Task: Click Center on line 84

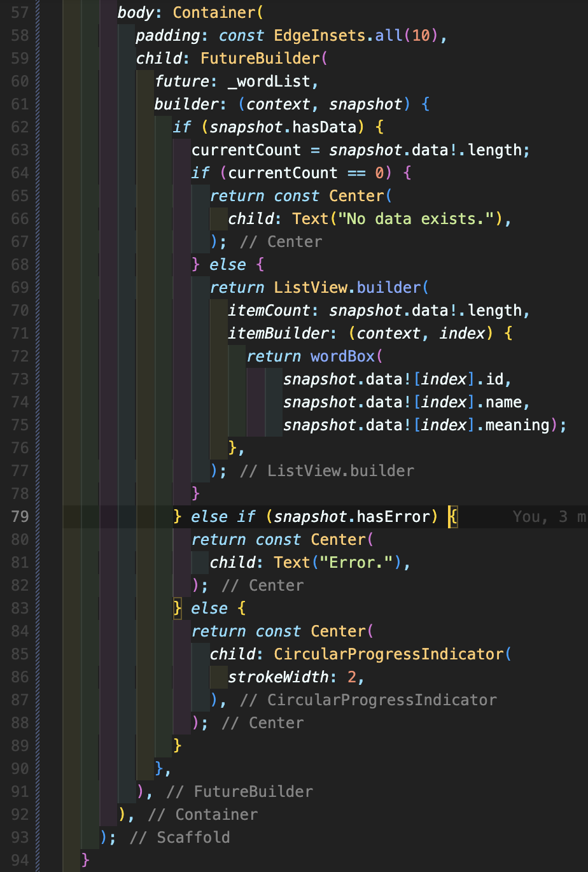Action: point(338,631)
